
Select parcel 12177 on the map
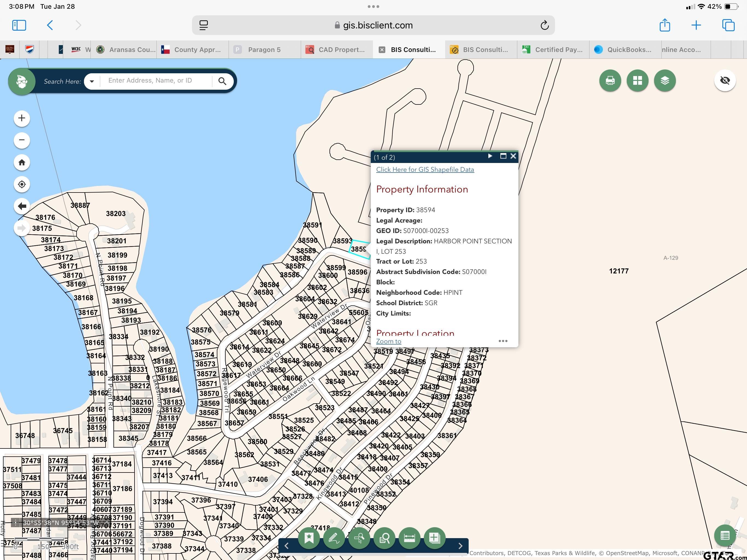pyautogui.click(x=619, y=271)
